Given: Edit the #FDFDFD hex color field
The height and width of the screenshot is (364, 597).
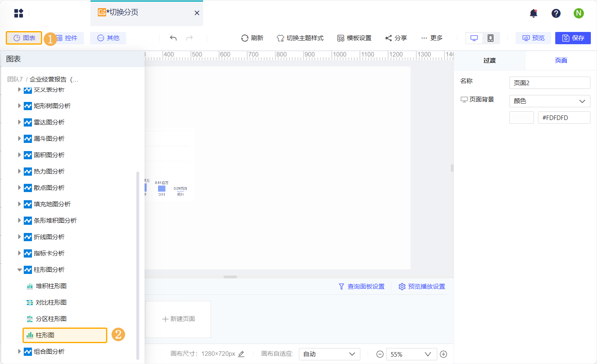Looking at the screenshot, I should (564, 118).
